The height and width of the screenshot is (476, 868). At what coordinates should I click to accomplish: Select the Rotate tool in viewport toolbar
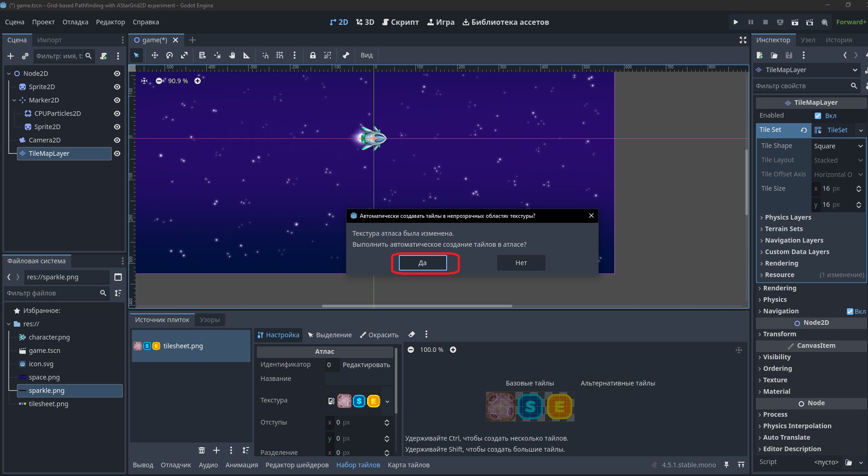[x=170, y=55]
